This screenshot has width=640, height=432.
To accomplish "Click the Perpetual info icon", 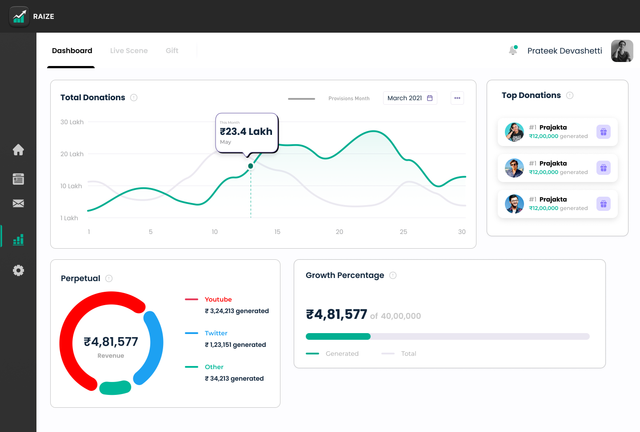I will pos(109,278).
